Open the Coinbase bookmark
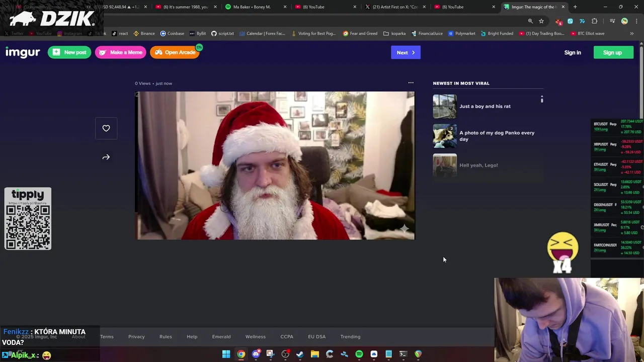Viewport: 644px width, 362px height. click(172, 34)
